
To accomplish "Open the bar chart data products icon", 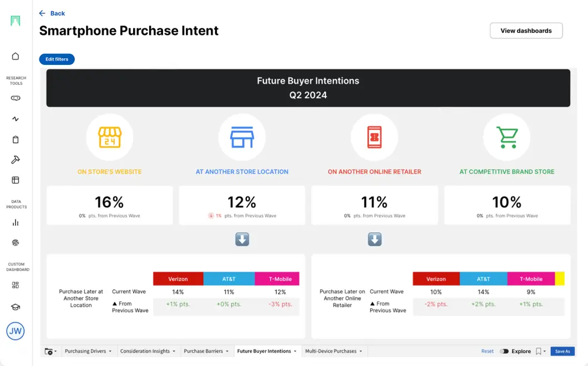I will point(16,222).
